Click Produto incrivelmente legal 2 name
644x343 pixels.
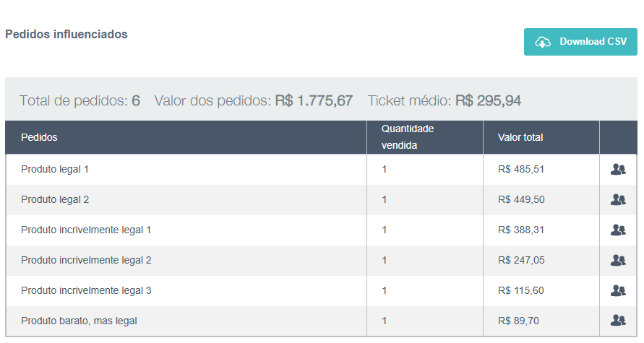(x=86, y=260)
